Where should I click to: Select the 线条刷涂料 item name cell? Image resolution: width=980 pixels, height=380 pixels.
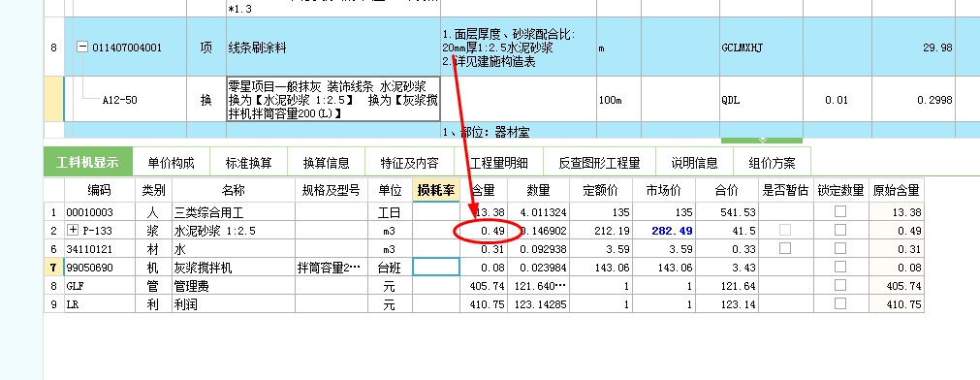[x=333, y=47]
